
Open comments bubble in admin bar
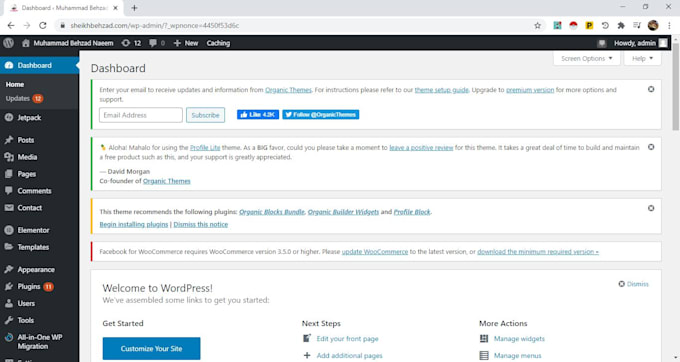click(x=153, y=43)
